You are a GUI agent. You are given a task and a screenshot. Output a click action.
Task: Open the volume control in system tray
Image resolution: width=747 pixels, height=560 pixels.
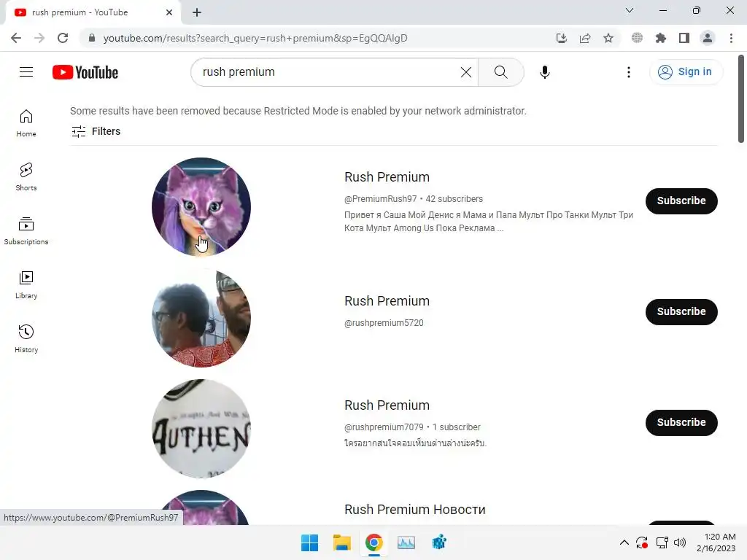(680, 542)
